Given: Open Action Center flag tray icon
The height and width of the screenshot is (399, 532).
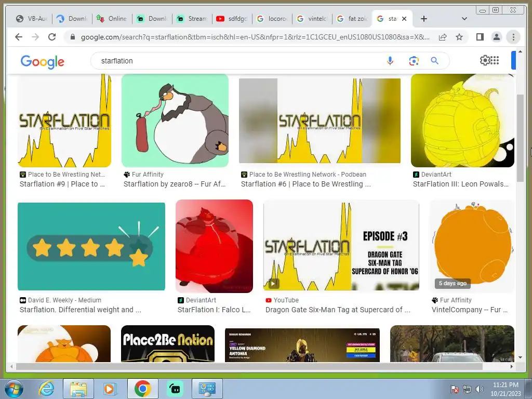Looking at the screenshot, I should (x=455, y=389).
